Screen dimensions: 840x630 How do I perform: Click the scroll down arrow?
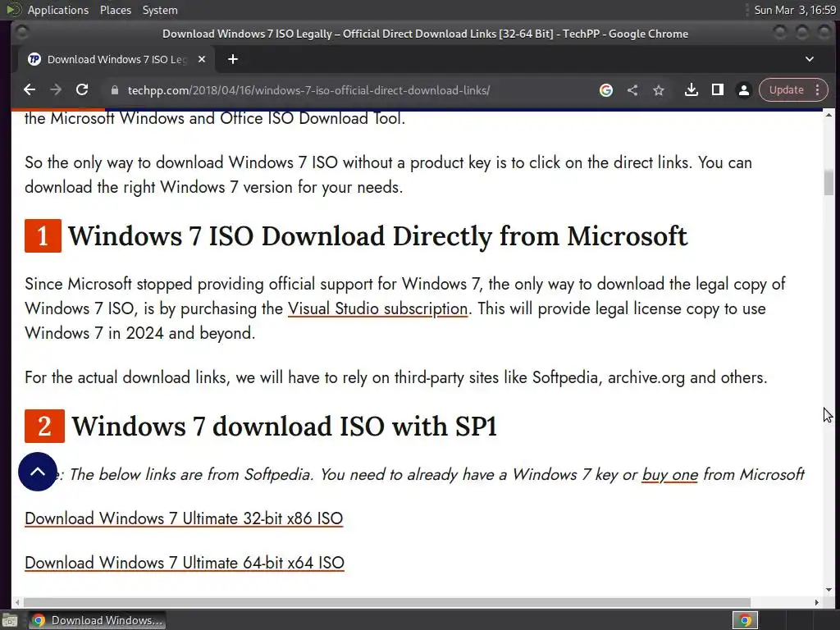coord(829,590)
